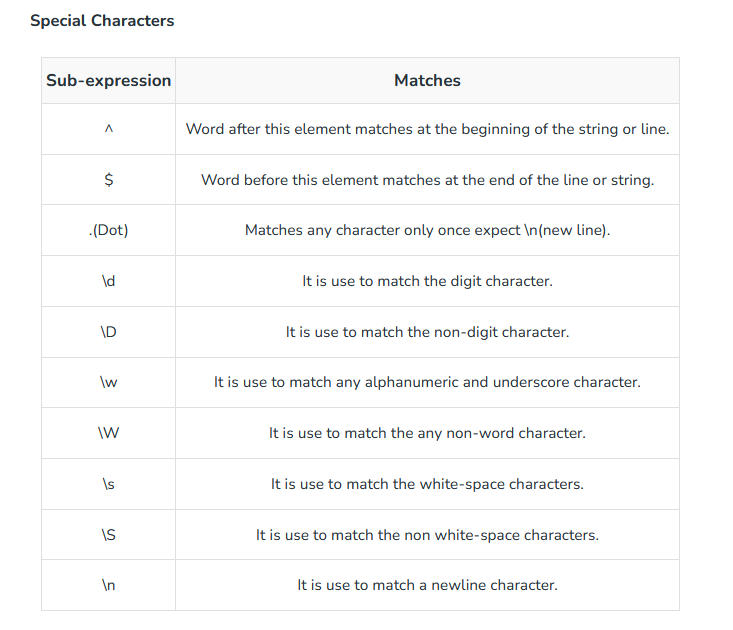Select the Sub-expression column header

coord(108,80)
